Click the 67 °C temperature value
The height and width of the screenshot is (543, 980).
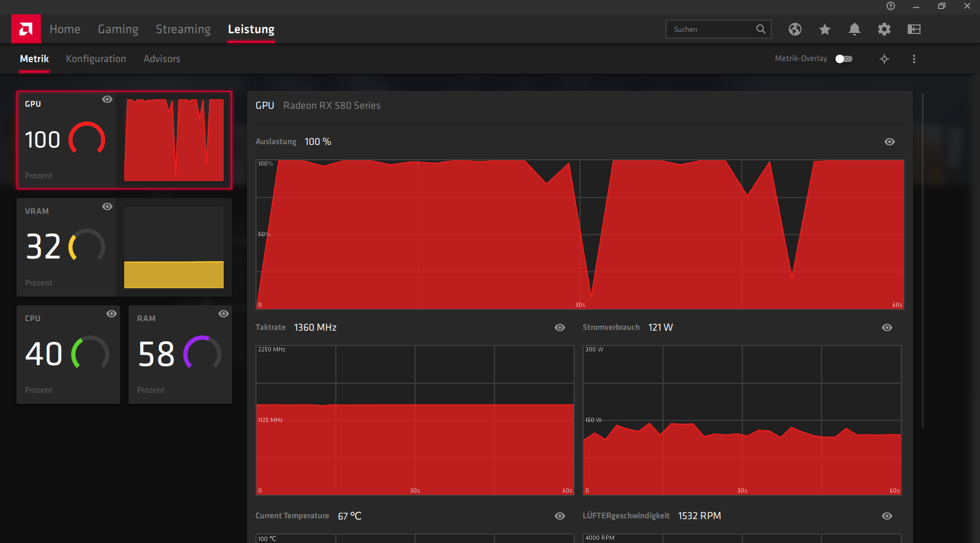[x=350, y=516]
